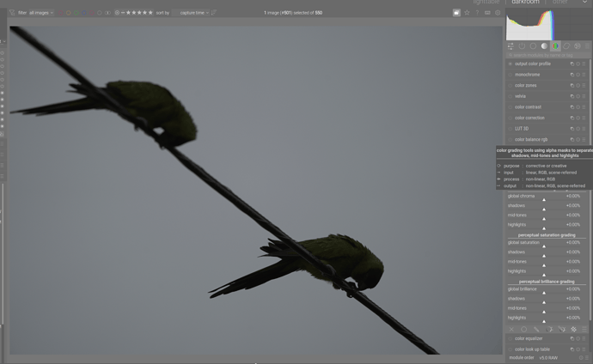Click the star rating icon in top bar
Screen dimensions: 593x364
pyautogui.click(x=467, y=13)
